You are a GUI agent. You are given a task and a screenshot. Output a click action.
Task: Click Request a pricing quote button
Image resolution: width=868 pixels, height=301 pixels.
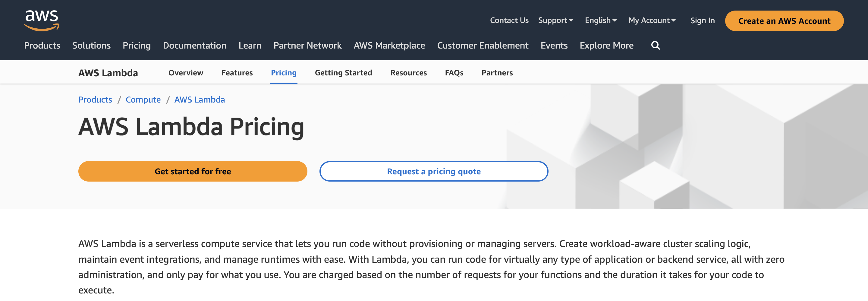(434, 171)
